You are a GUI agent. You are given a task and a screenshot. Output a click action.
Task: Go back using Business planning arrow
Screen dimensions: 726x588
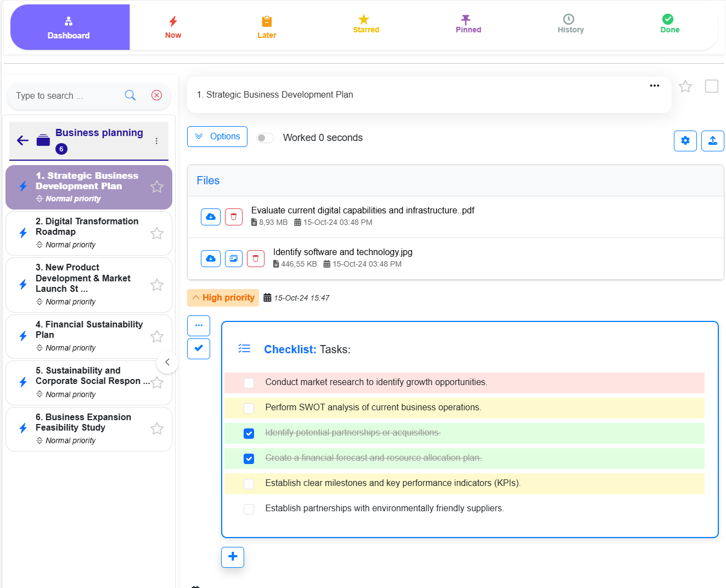tap(23, 140)
